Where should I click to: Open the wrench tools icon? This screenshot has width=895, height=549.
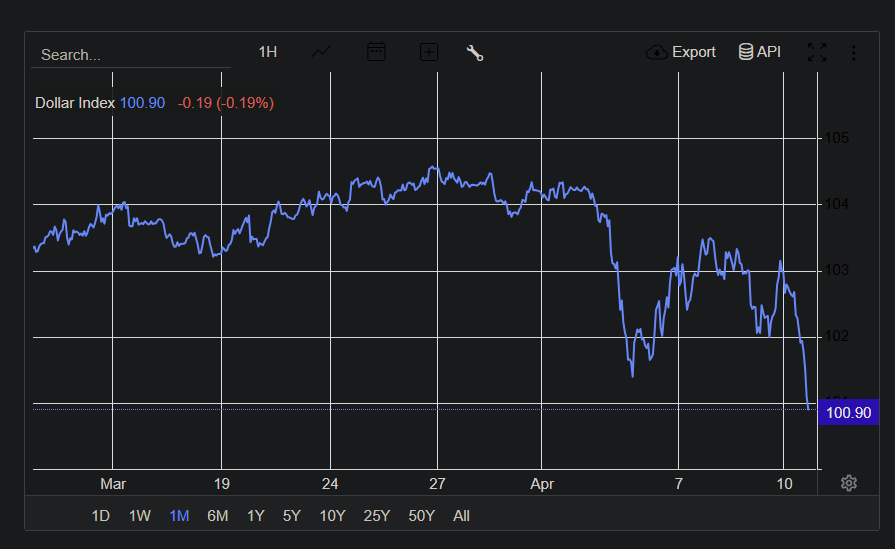click(475, 53)
